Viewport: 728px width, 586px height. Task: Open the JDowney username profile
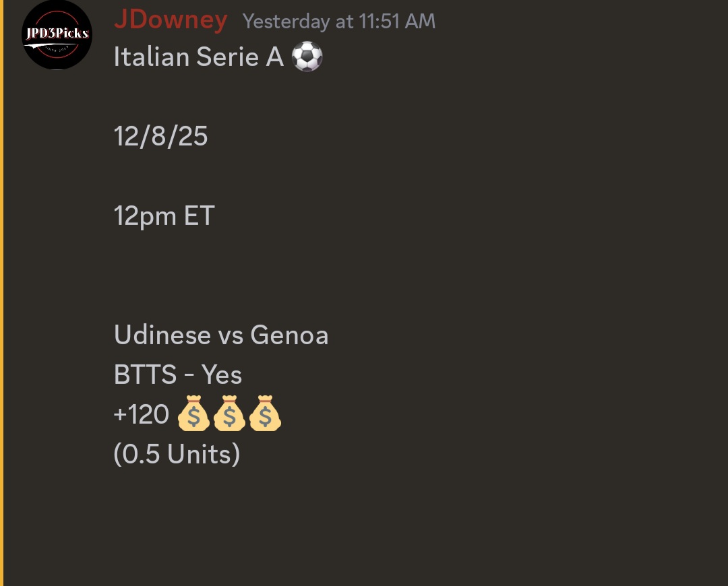coord(171,20)
